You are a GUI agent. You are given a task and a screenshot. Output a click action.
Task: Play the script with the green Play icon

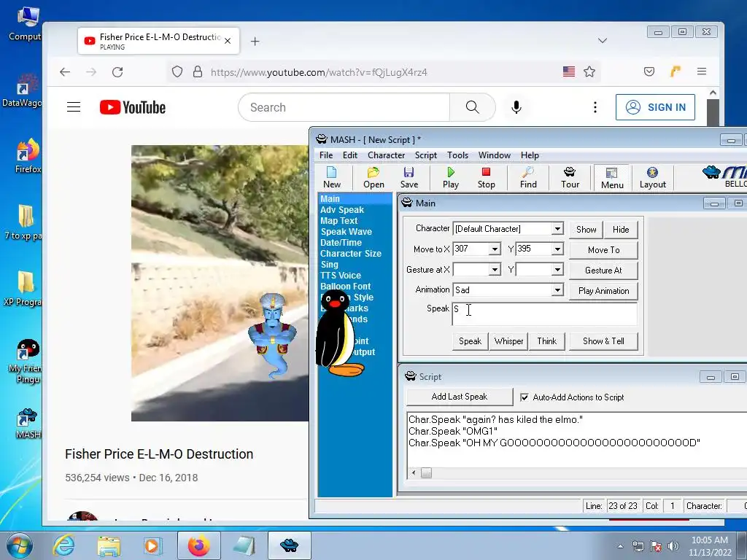click(451, 178)
